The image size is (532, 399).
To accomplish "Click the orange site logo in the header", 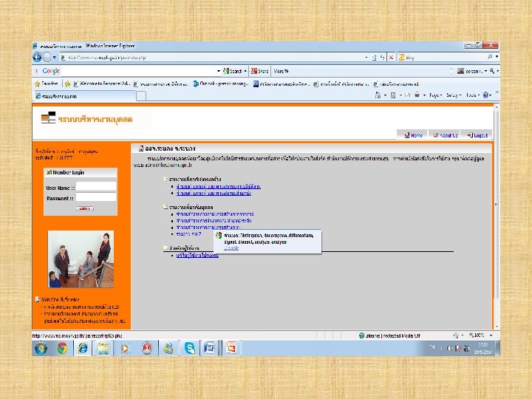I will click(48, 117).
